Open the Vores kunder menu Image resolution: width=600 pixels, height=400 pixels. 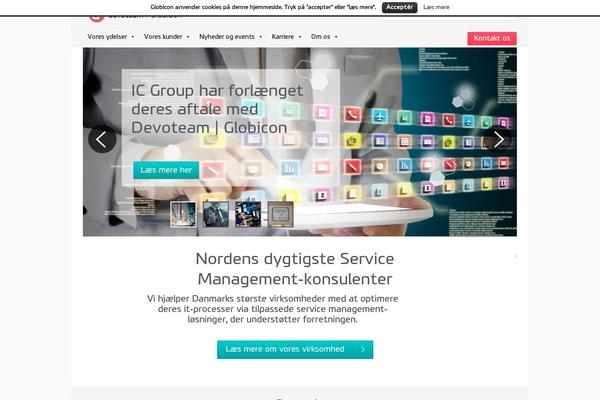point(163,37)
